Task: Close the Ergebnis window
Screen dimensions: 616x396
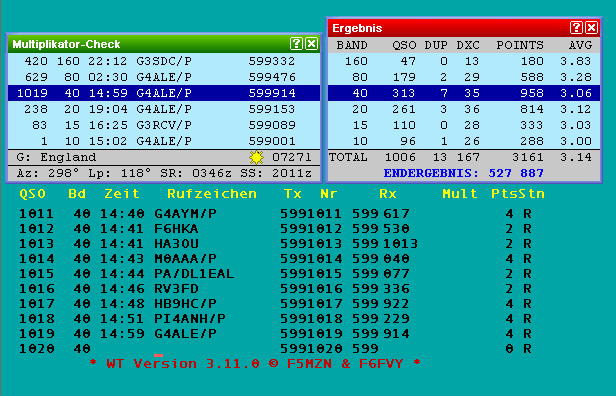Action: [591, 28]
